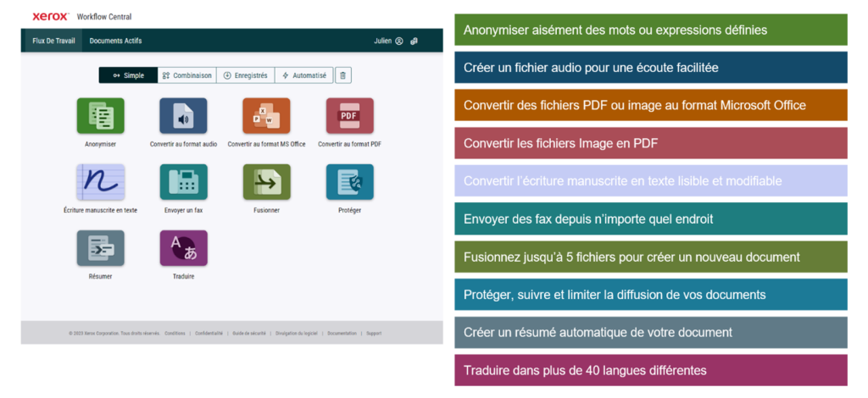Open the Confidentialité footer link

pyautogui.click(x=209, y=333)
